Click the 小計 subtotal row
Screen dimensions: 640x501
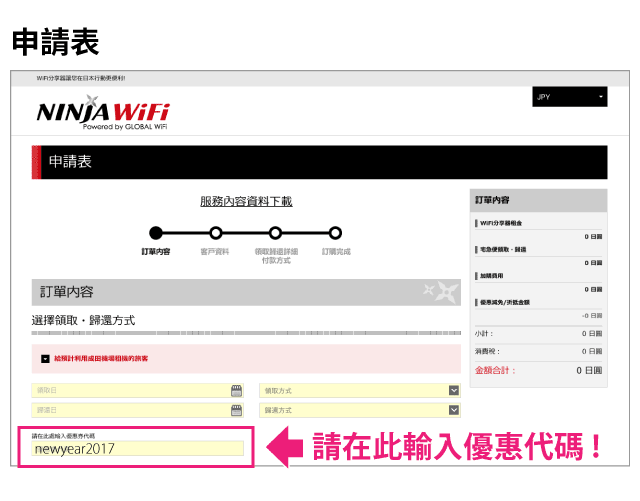coord(538,334)
